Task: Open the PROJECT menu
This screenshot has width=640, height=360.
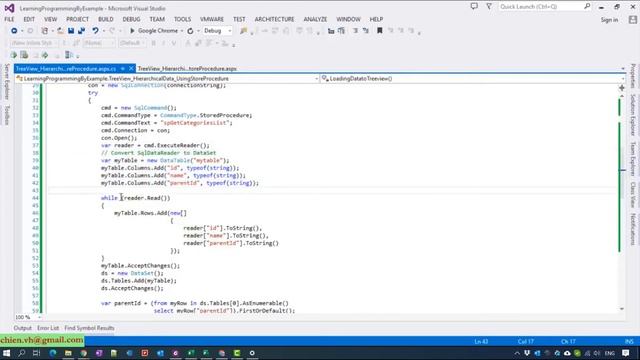Action: [78, 19]
